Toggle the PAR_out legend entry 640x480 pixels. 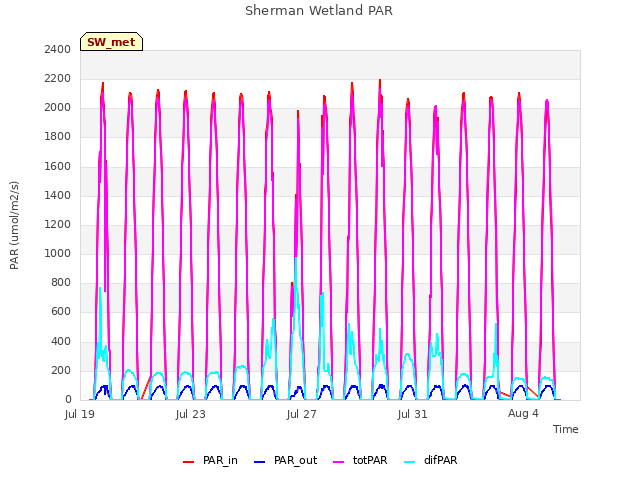pos(285,461)
